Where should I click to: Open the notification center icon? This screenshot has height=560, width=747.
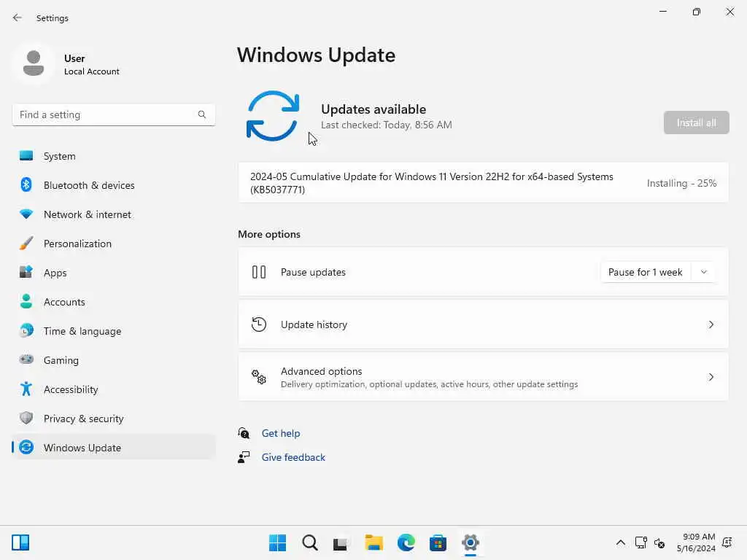[x=727, y=542]
